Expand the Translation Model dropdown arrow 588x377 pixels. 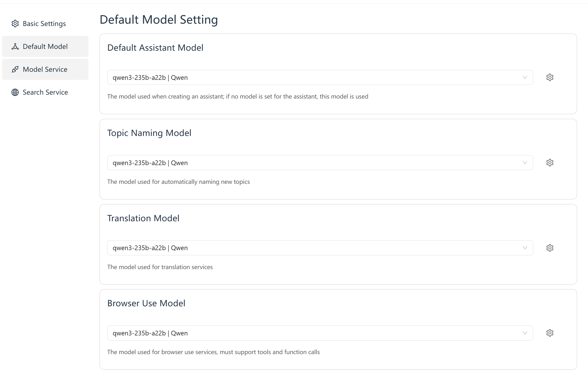click(525, 248)
